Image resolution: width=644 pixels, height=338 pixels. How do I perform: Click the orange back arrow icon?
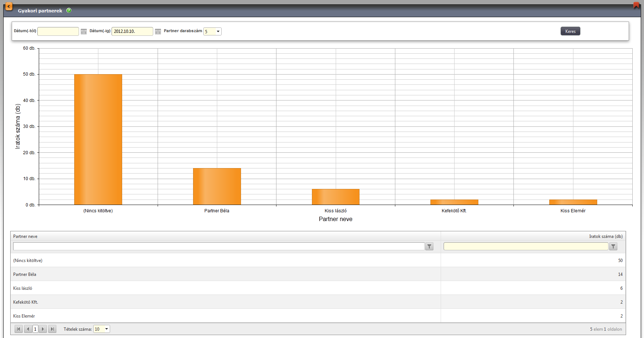8,7
